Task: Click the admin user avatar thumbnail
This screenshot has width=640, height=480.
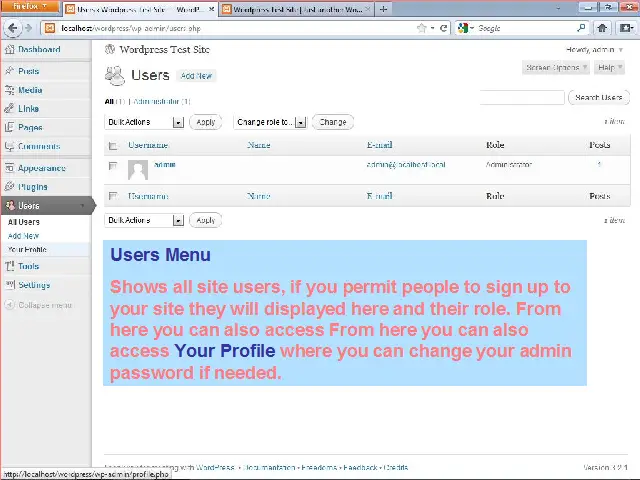Action: coord(138,170)
